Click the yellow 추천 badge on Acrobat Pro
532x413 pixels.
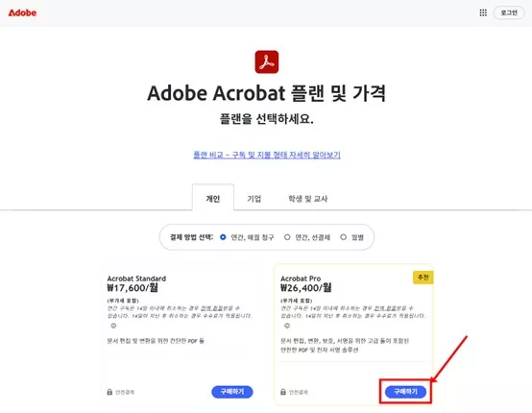coord(423,278)
